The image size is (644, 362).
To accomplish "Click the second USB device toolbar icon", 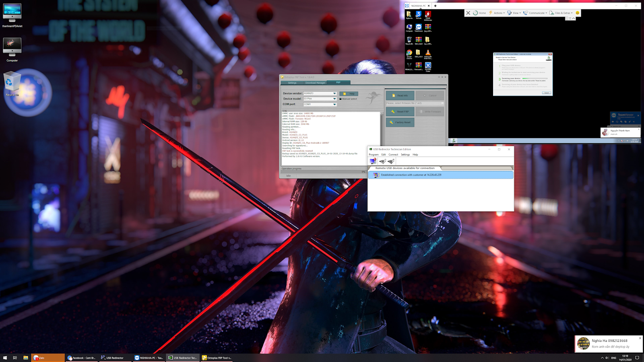I will tap(391, 161).
